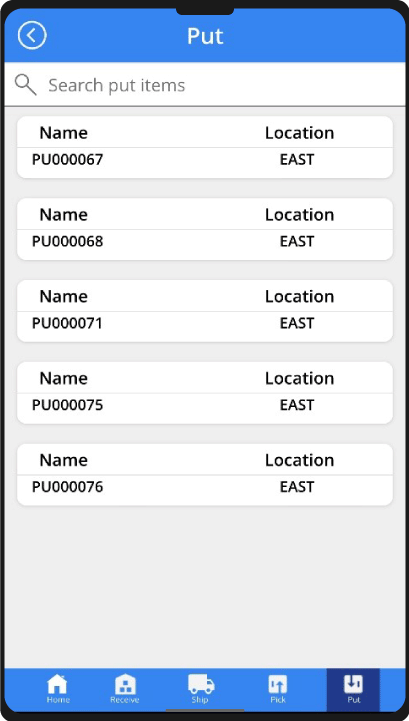Tap the back arrow icon
This screenshot has width=409, height=721.
(x=32, y=35)
